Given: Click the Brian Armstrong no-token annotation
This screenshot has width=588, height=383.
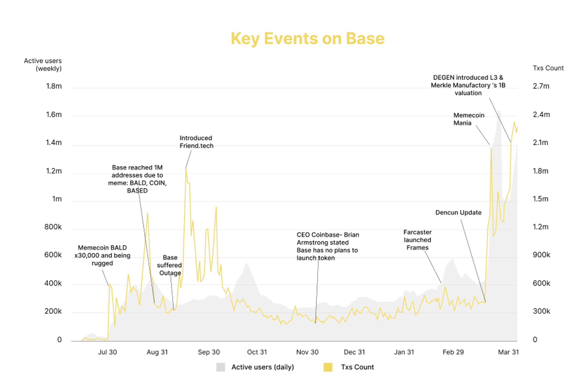Looking at the screenshot, I should tap(328, 246).
